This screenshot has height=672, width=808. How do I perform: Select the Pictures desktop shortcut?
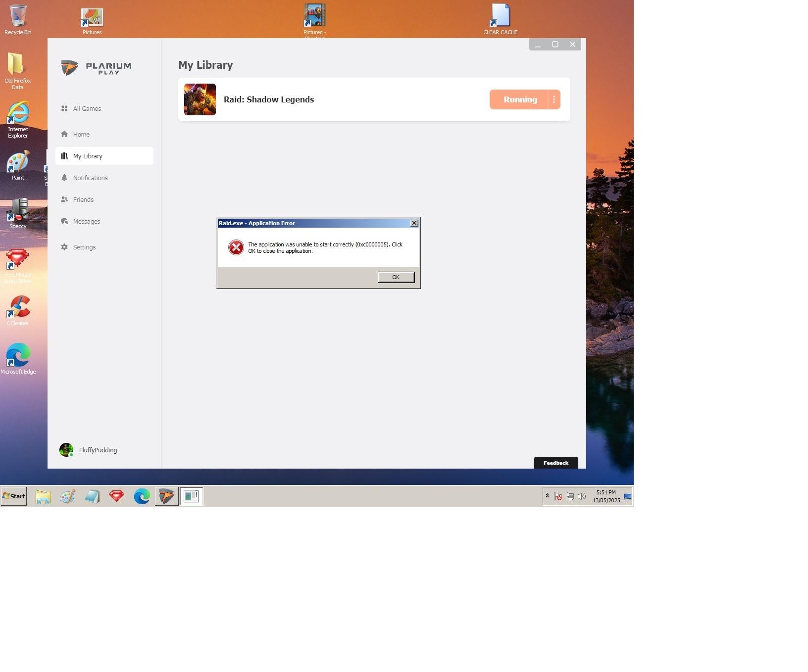[x=92, y=21]
